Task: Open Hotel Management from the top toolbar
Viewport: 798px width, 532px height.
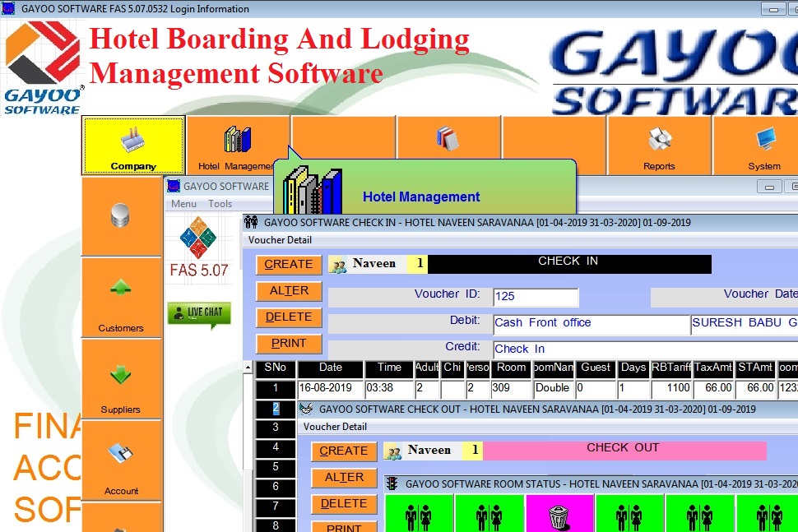Action: (238, 146)
